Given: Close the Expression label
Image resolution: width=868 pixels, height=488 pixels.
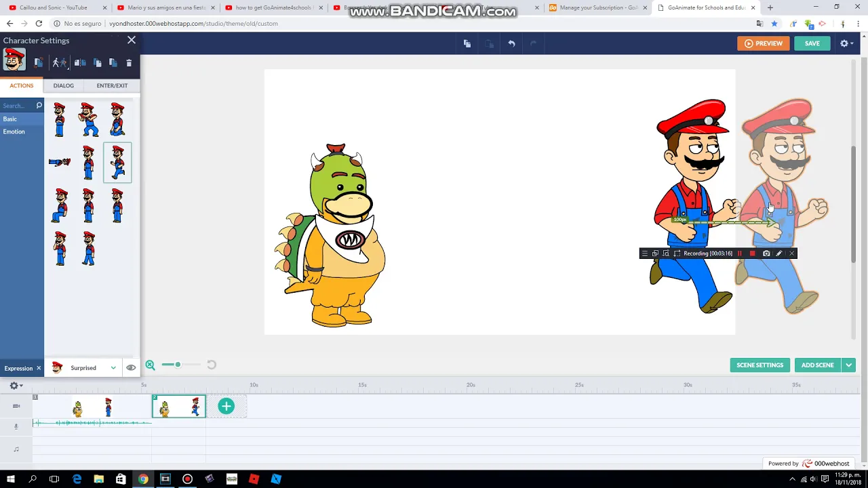Looking at the screenshot, I should (39, 368).
